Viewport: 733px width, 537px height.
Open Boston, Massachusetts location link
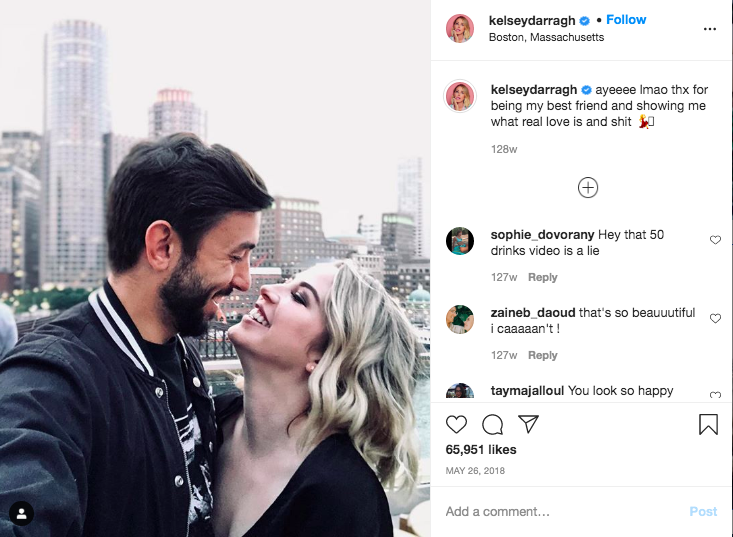(x=546, y=37)
